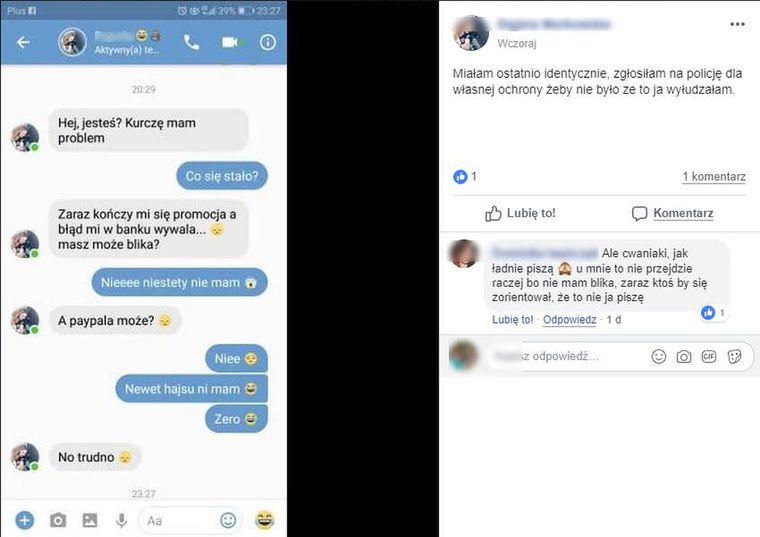Click Lubię to! link under the comment

click(512, 320)
